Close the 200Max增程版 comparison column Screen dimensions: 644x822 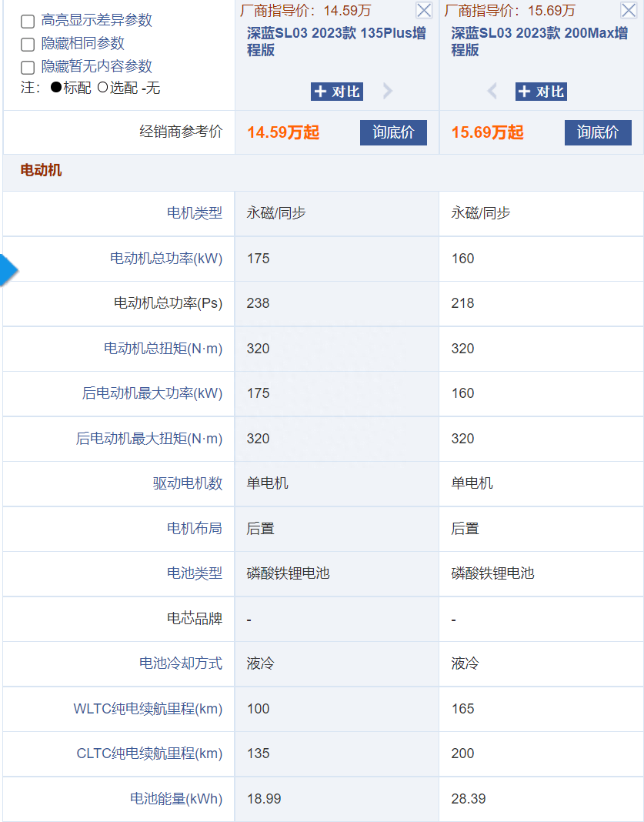(x=628, y=10)
